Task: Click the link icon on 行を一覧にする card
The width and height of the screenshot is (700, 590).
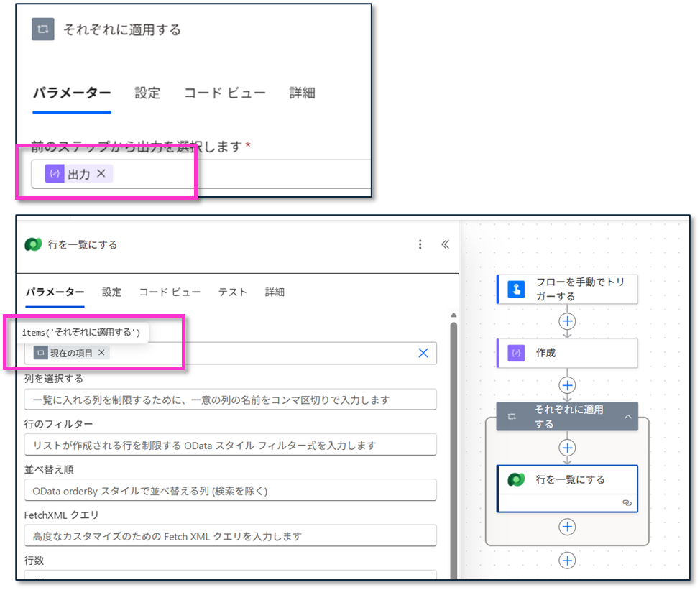Action: [x=627, y=503]
